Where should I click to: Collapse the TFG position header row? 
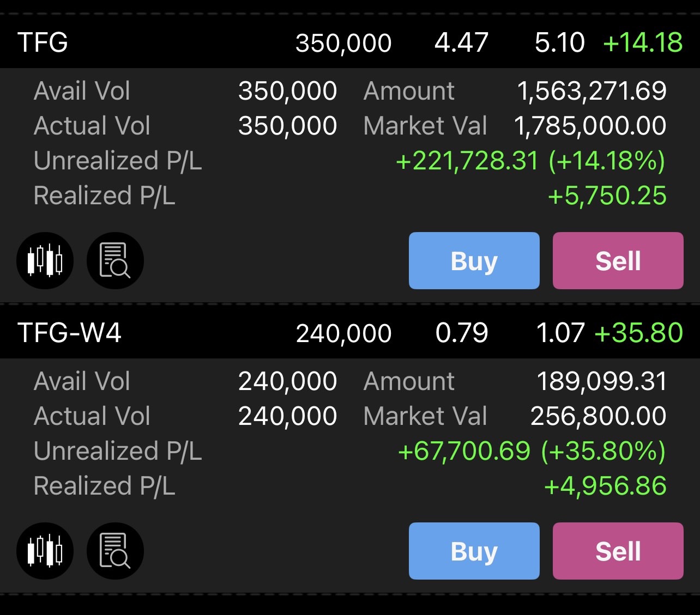(350, 42)
